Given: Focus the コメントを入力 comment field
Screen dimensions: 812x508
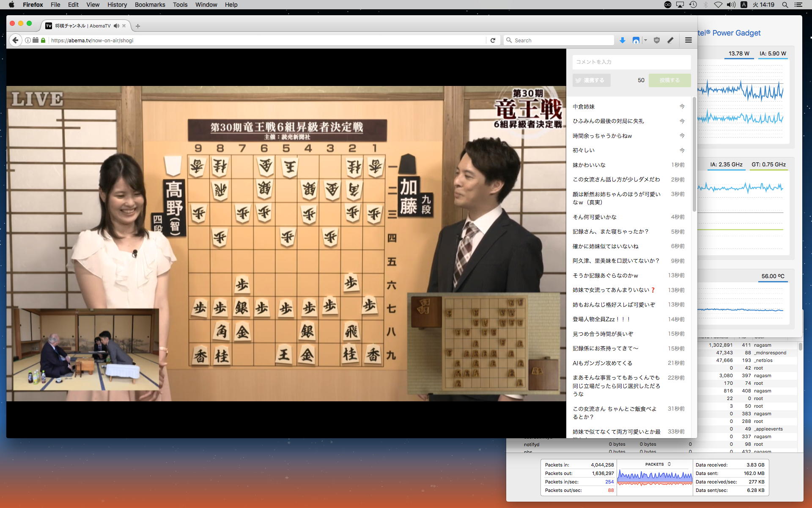Looking at the screenshot, I should pos(631,62).
